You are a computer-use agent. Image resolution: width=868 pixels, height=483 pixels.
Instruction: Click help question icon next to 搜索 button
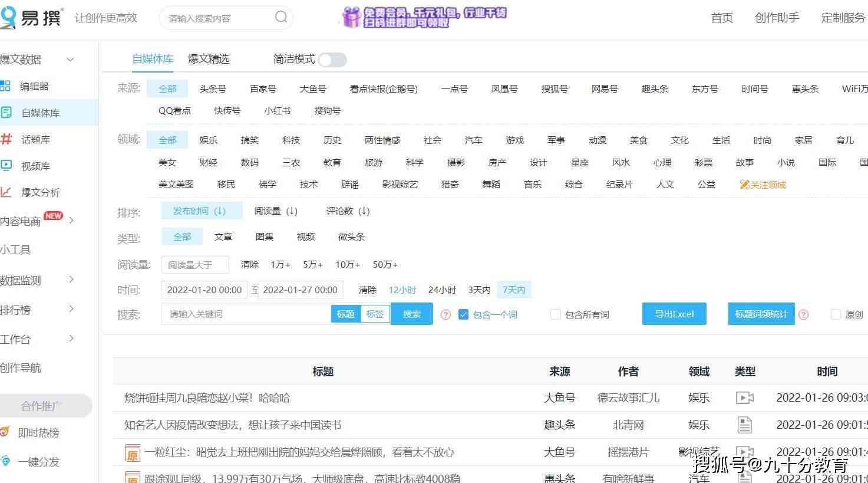coord(445,314)
